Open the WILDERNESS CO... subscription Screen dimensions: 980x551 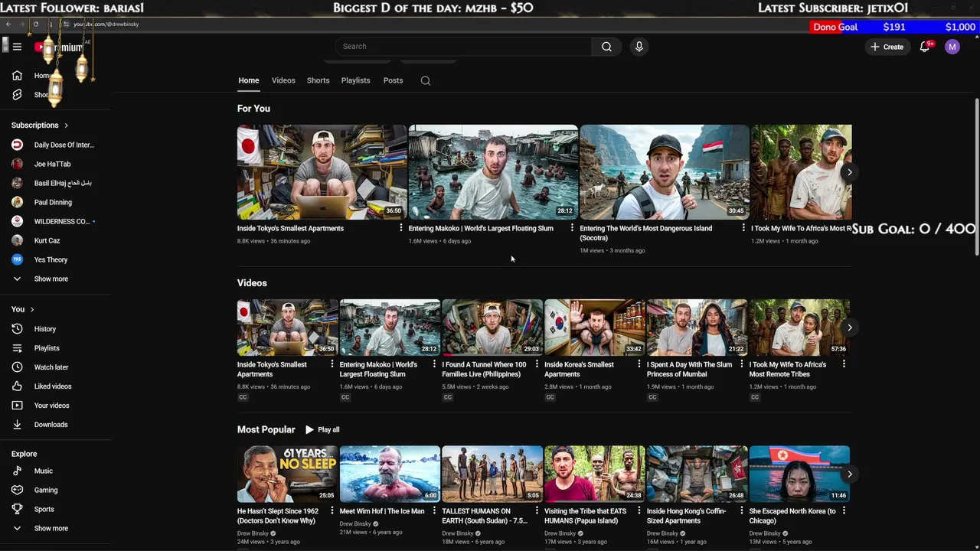click(54, 221)
